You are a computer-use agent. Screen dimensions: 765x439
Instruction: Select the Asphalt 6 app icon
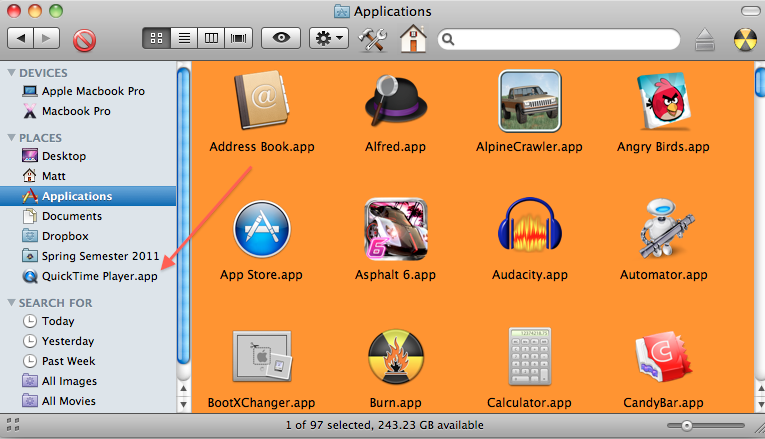coord(396,229)
